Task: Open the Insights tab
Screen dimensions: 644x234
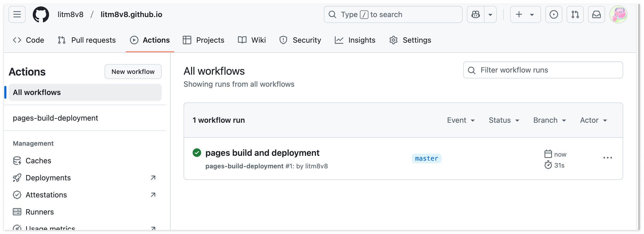Action: [x=355, y=40]
